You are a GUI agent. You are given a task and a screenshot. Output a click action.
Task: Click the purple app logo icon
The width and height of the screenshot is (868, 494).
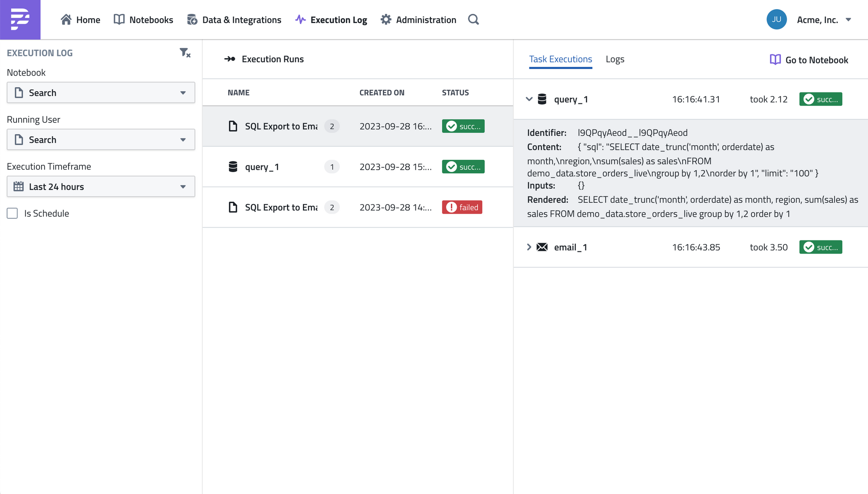coord(20,20)
